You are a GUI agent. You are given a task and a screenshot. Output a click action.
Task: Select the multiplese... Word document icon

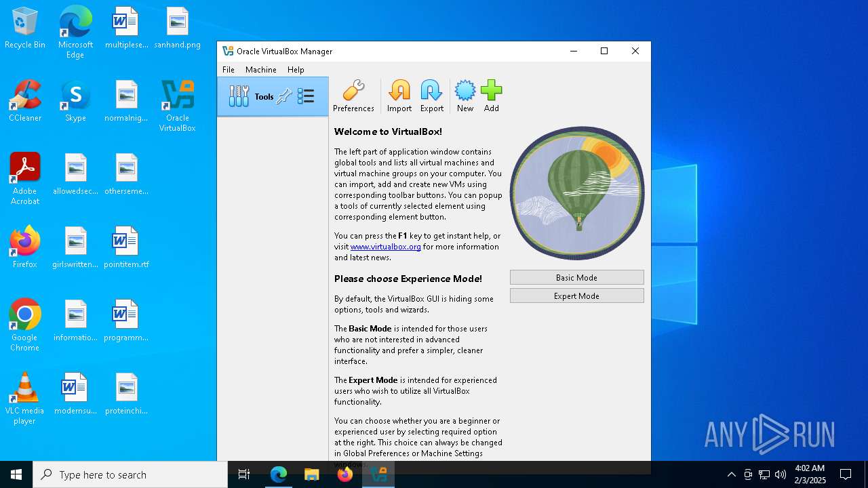coord(126,28)
